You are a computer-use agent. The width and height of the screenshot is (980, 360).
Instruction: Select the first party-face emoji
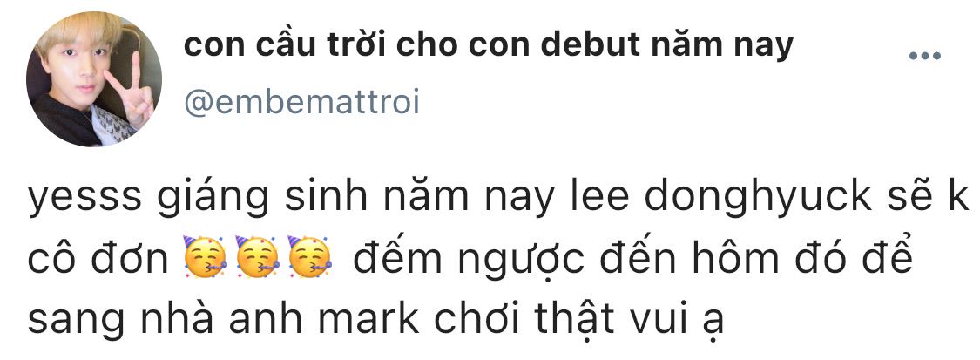click(204, 257)
